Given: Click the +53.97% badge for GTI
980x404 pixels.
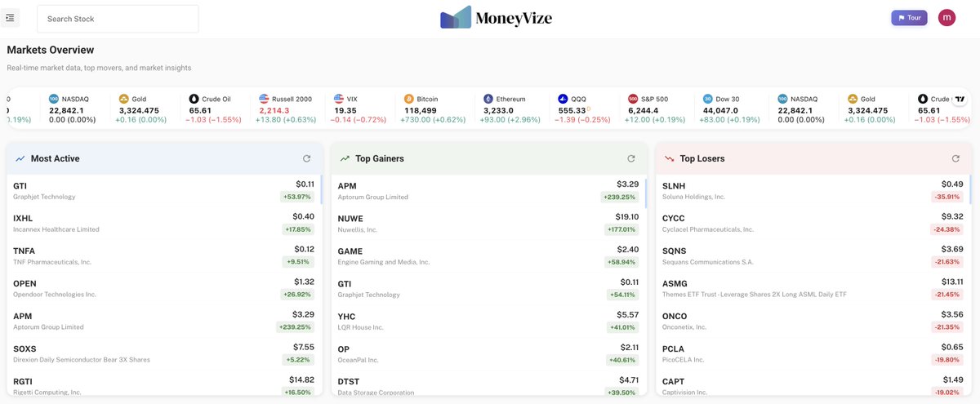Looking at the screenshot, I should coord(297,197).
